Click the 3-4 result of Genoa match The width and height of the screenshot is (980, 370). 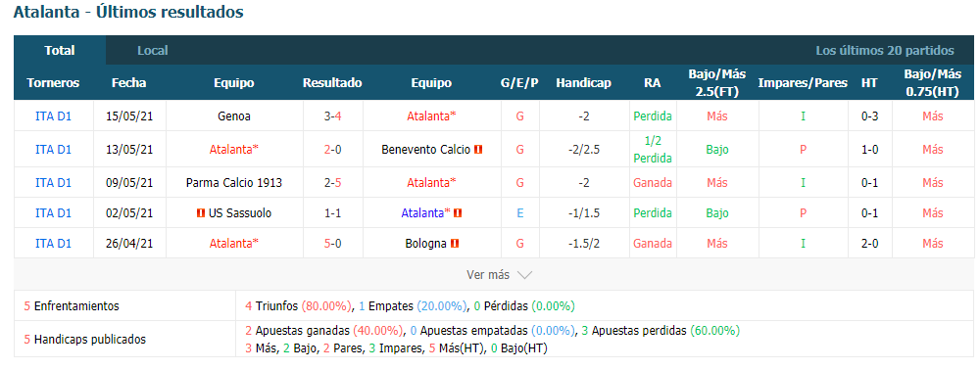[x=332, y=116]
